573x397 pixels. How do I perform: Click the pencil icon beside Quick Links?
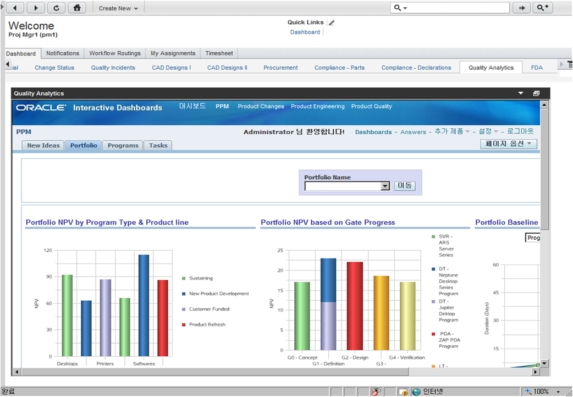coord(331,23)
